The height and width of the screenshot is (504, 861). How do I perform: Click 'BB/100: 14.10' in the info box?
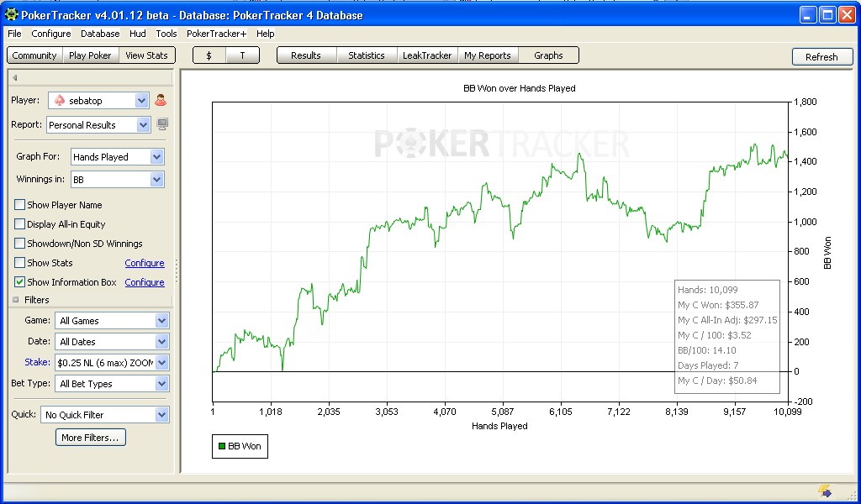click(x=706, y=350)
